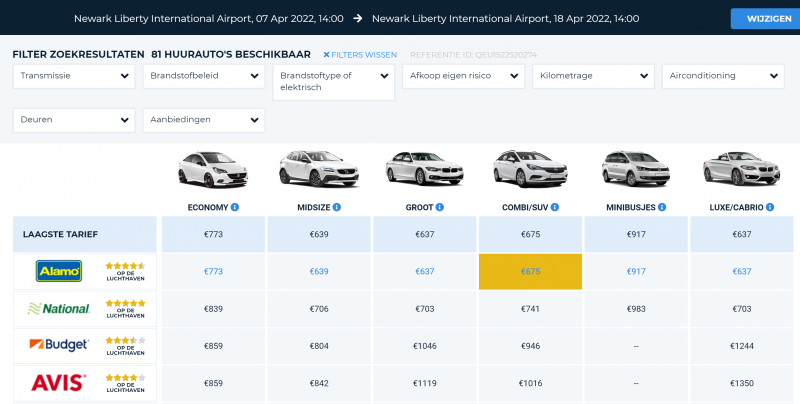
Task: Clear filters via Filters Wissen link
Action: pyautogui.click(x=360, y=54)
